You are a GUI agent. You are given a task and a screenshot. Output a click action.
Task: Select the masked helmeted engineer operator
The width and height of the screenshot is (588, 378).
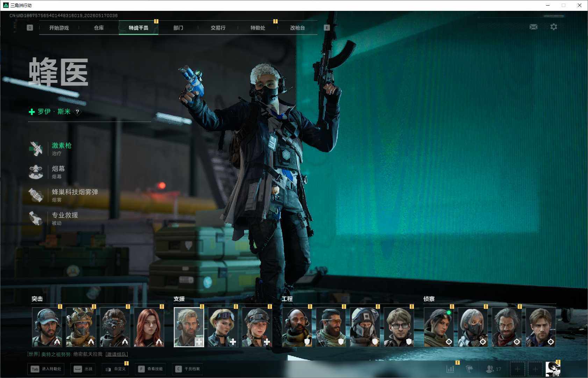pyautogui.click(x=365, y=327)
